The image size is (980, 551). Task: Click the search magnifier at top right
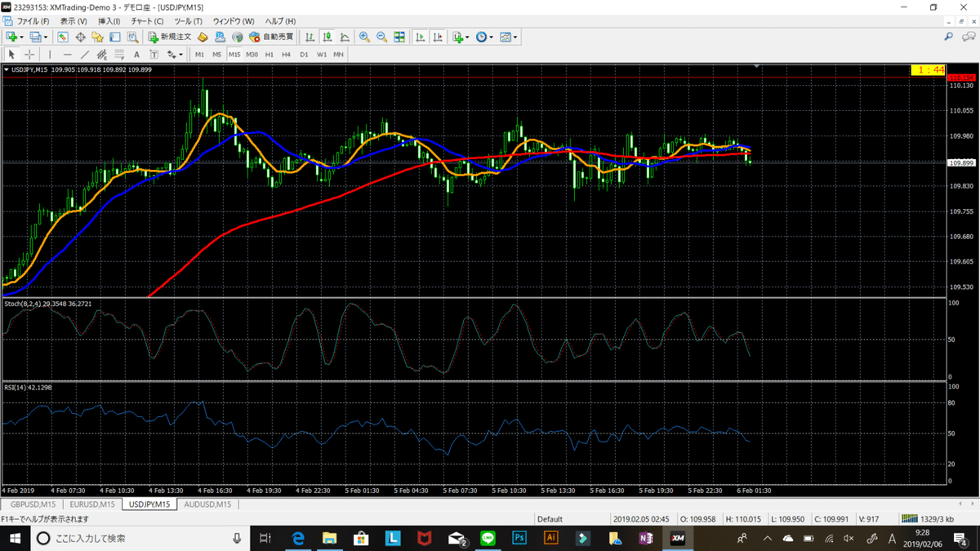click(948, 37)
